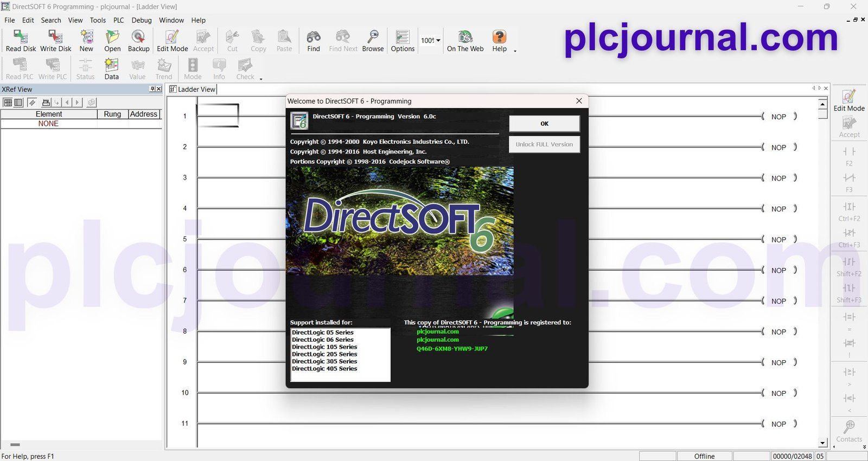Click the Write Disk toolbar icon
Viewport: 868px width, 461px height.
click(x=55, y=41)
